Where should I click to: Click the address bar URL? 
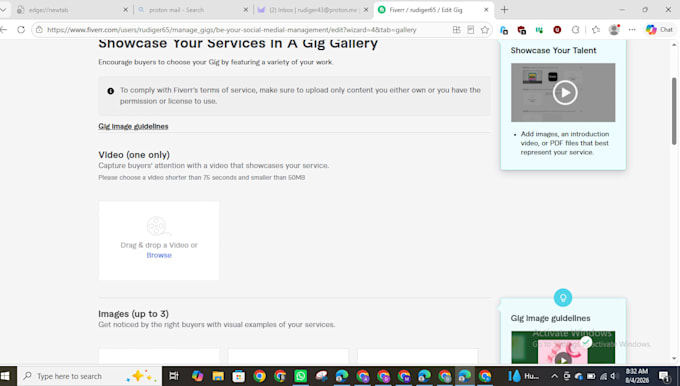click(x=232, y=29)
